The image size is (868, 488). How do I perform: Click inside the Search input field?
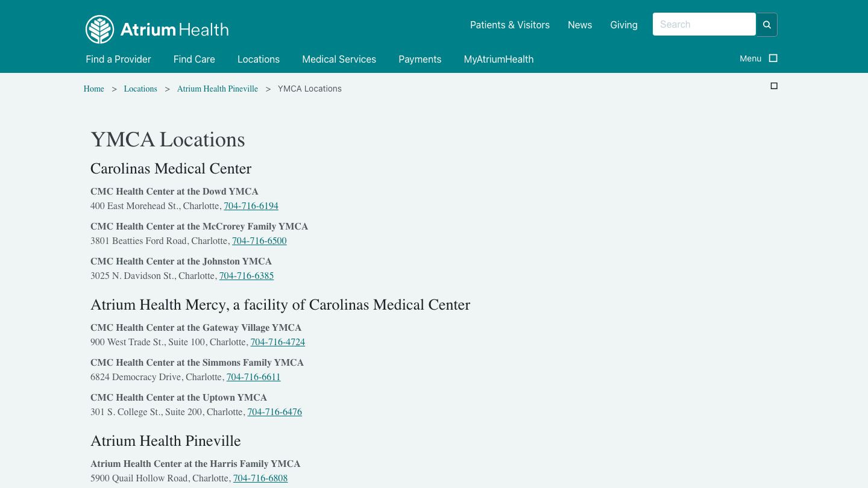(704, 24)
